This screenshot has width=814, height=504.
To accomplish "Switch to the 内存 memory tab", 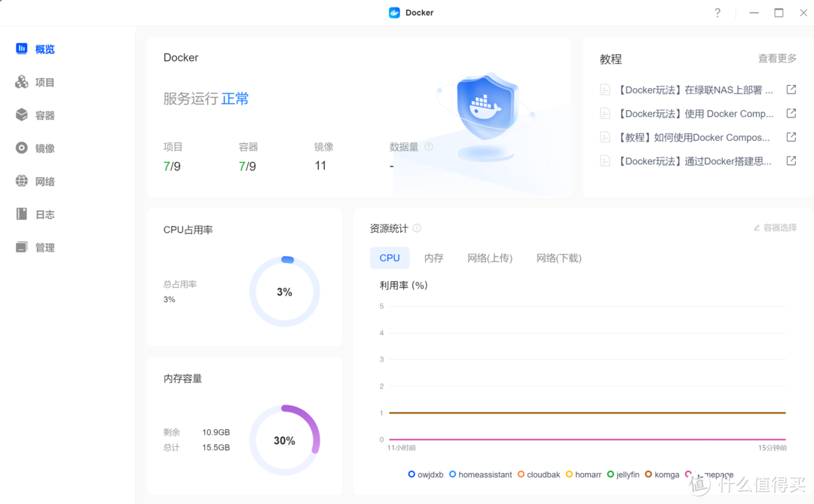I will click(x=433, y=258).
